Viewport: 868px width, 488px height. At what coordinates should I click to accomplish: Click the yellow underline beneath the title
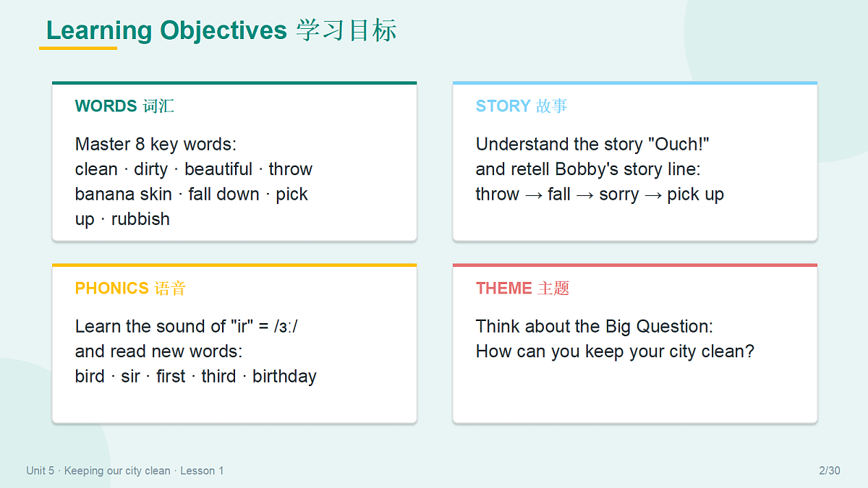pyautogui.click(x=78, y=48)
